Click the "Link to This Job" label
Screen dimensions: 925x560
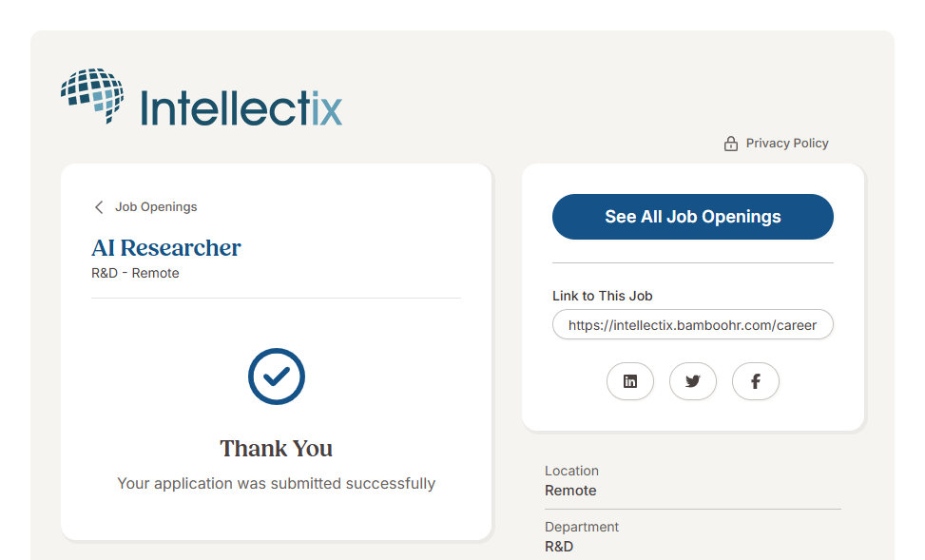[x=603, y=296]
